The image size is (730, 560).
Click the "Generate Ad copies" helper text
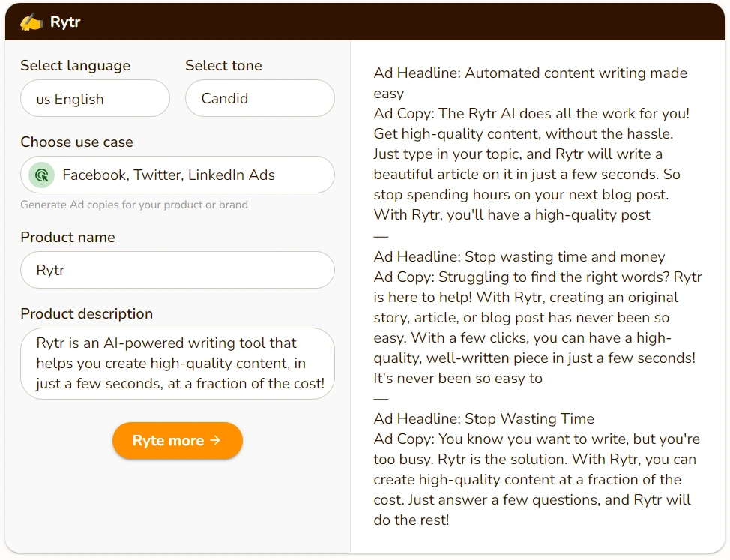coord(133,205)
